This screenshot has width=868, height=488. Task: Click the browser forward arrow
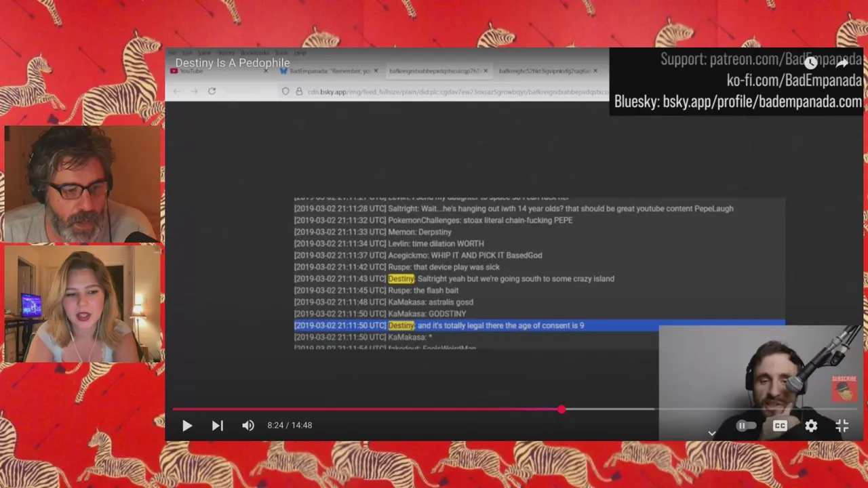[x=194, y=91]
